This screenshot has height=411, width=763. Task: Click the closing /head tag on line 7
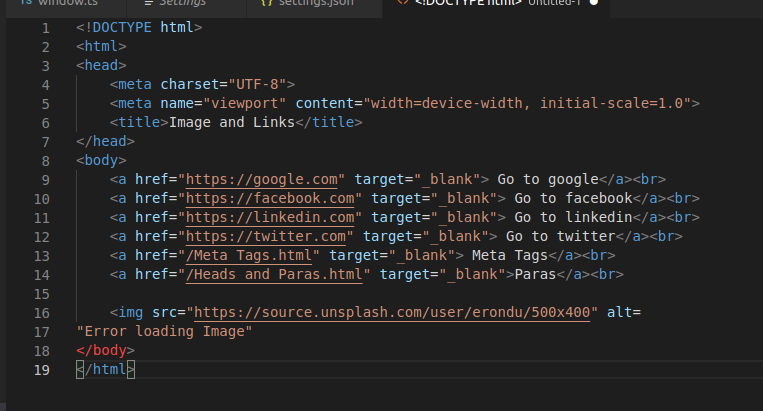[x=105, y=141]
